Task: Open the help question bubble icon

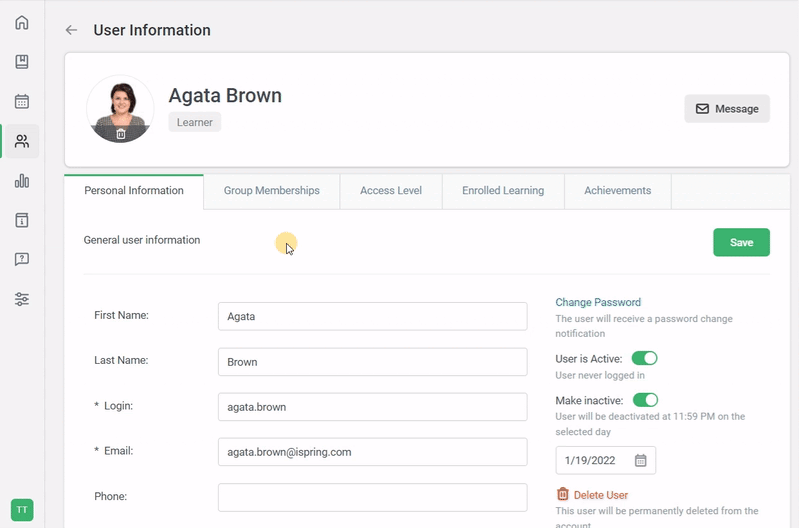Action: 22,259
